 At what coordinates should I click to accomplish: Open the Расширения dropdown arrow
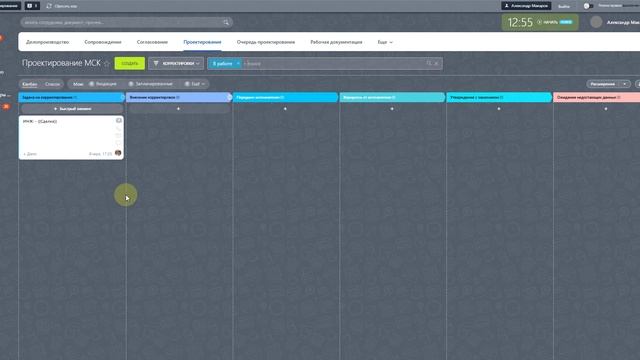click(625, 84)
